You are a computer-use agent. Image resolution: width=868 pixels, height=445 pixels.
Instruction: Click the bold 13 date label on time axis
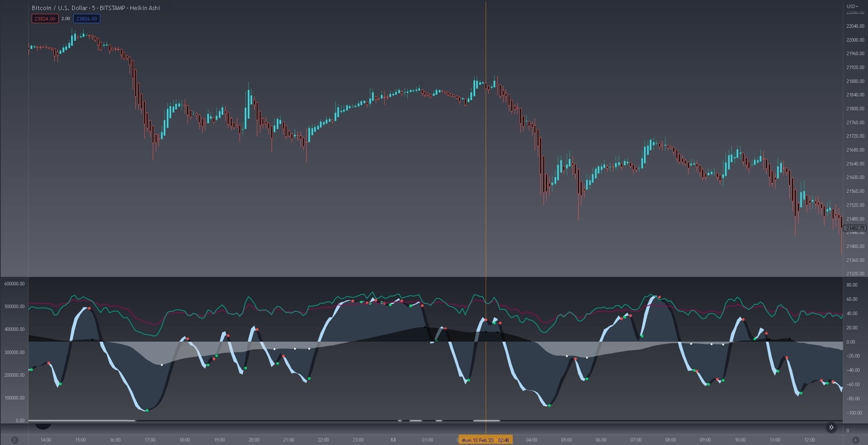click(393, 440)
